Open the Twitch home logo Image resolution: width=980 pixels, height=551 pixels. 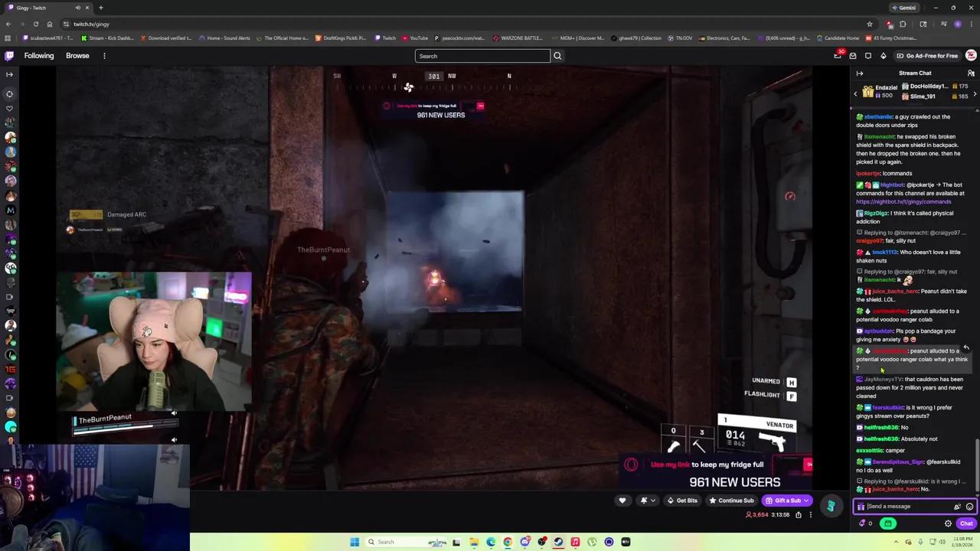coord(9,56)
